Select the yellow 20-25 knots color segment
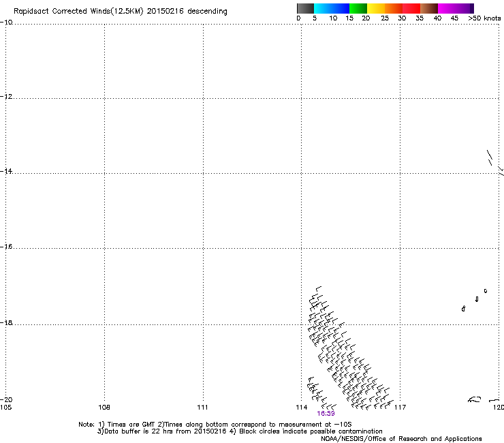The image size is (504, 443). click(x=376, y=8)
